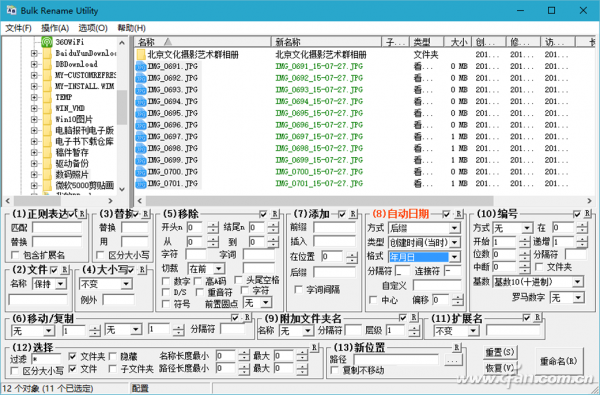Click the folder tree vertical scrollbar thumb

pos(122,107)
